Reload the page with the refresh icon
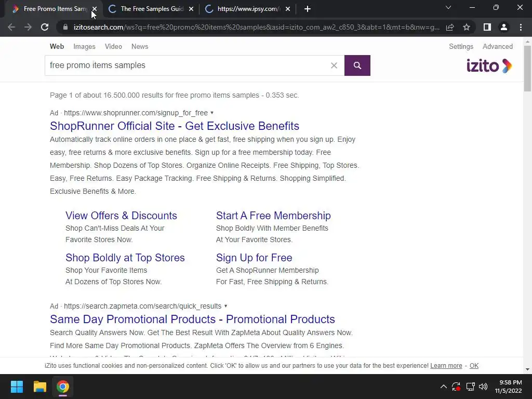Image resolution: width=532 pixels, height=399 pixels. click(45, 27)
